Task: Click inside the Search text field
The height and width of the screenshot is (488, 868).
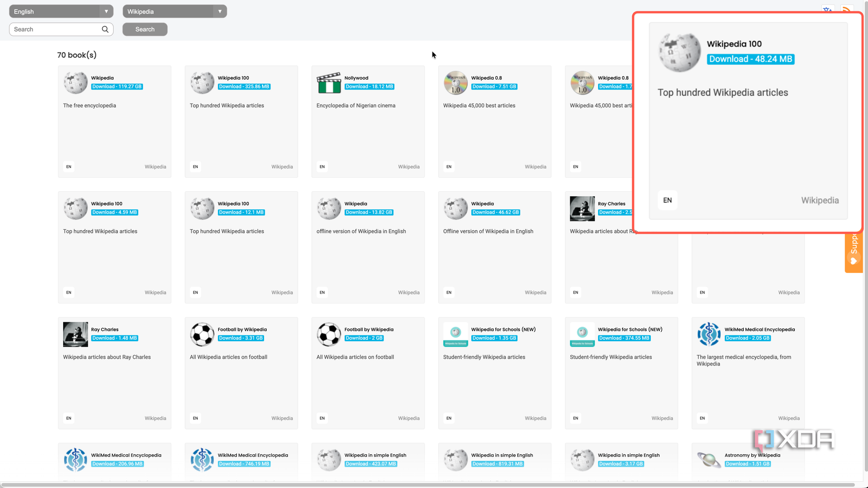Action: coord(53,29)
